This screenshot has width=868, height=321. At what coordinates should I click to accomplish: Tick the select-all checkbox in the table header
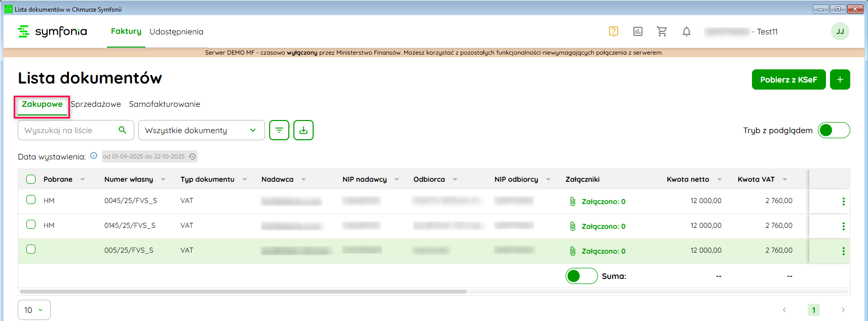[x=31, y=179]
